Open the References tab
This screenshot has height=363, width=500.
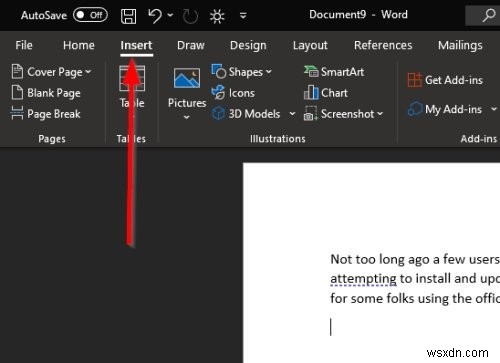point(383,45)
